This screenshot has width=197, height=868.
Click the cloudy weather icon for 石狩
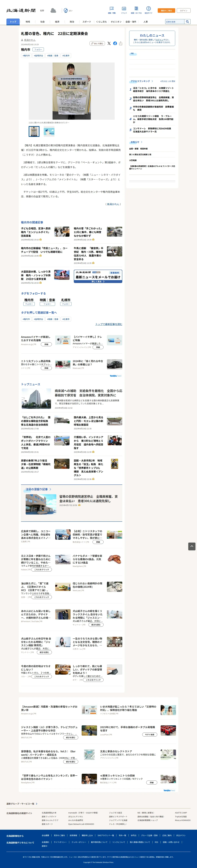click(x=53, y=10)
